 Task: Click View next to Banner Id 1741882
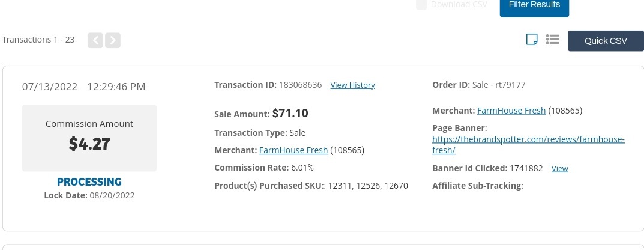560,169
